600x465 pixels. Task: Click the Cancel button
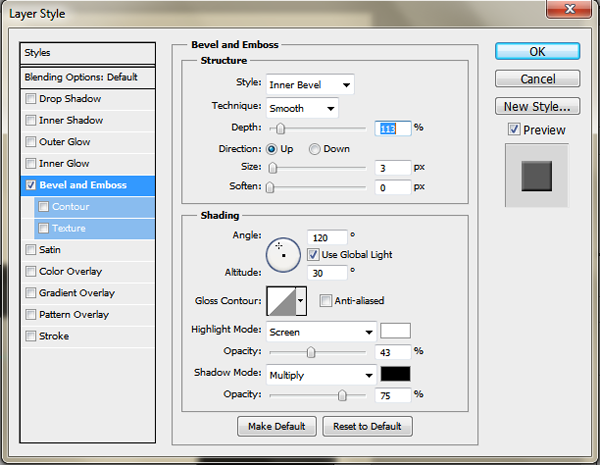537,79
